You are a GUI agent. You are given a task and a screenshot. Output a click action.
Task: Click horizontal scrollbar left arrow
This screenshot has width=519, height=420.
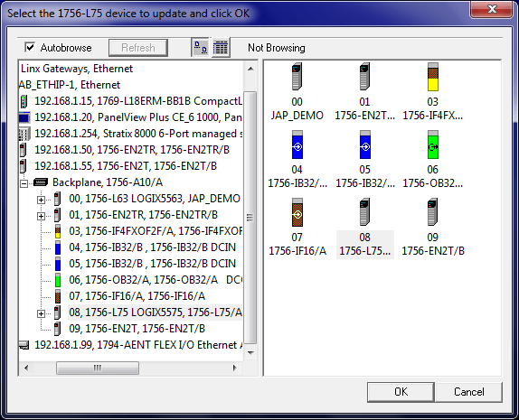click(x=26, y=368)
